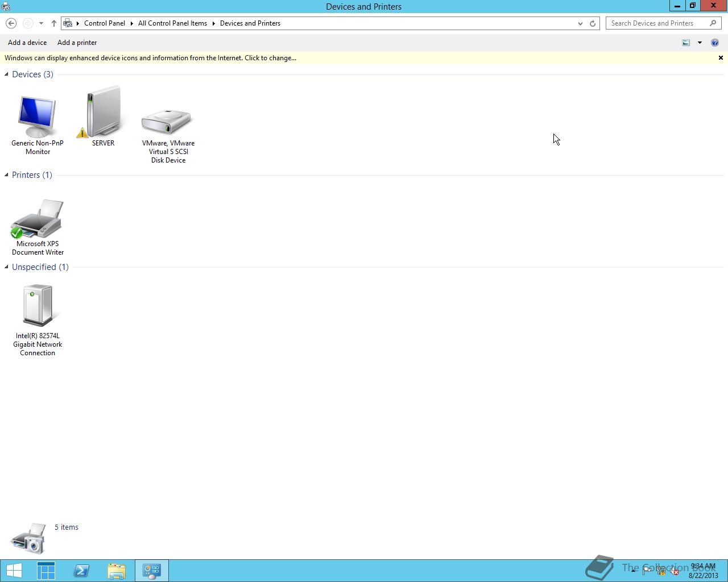Image resolution: width=728 pixels, height=582 pixels.
Task: Select the SERVER device icon
Action: [x=103, y=112]
